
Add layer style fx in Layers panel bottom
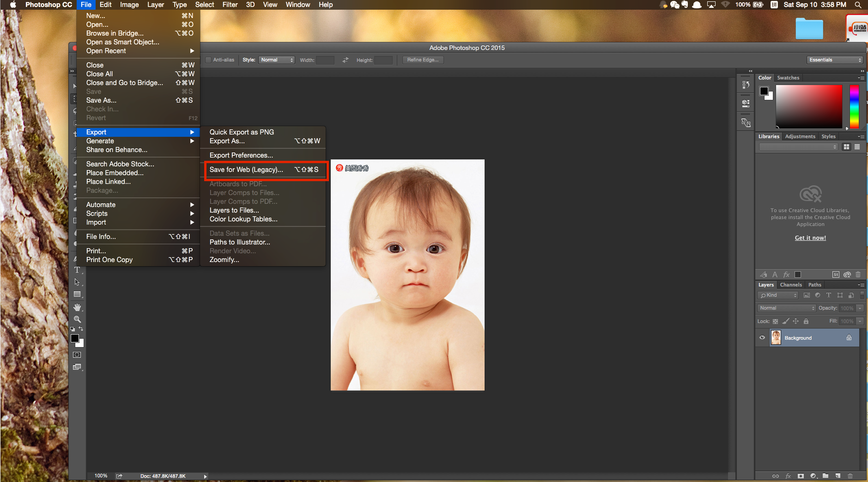click(x=788, y=476)
